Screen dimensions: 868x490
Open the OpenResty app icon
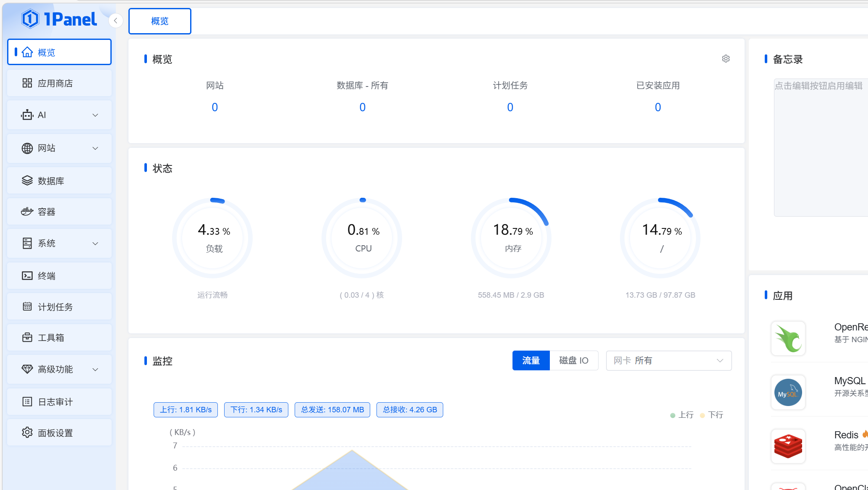pos(788,338)
